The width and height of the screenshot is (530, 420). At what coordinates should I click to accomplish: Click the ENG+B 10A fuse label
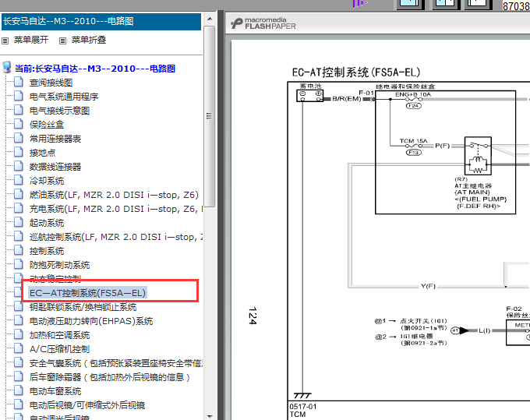click(x=413, y=94)
